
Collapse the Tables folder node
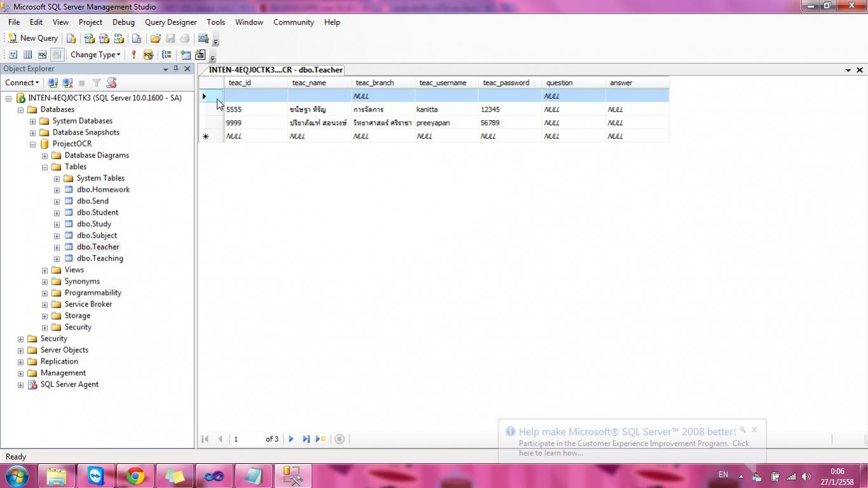[44, 167]
